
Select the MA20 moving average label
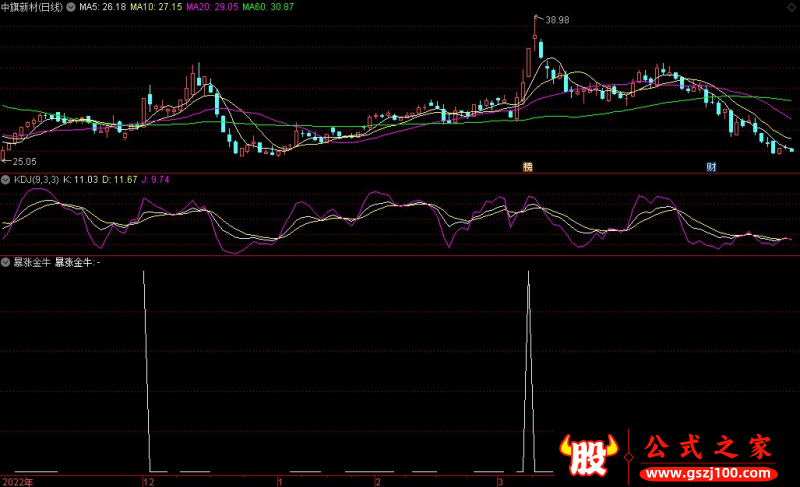pyautogui.click(x=213, y=6)
